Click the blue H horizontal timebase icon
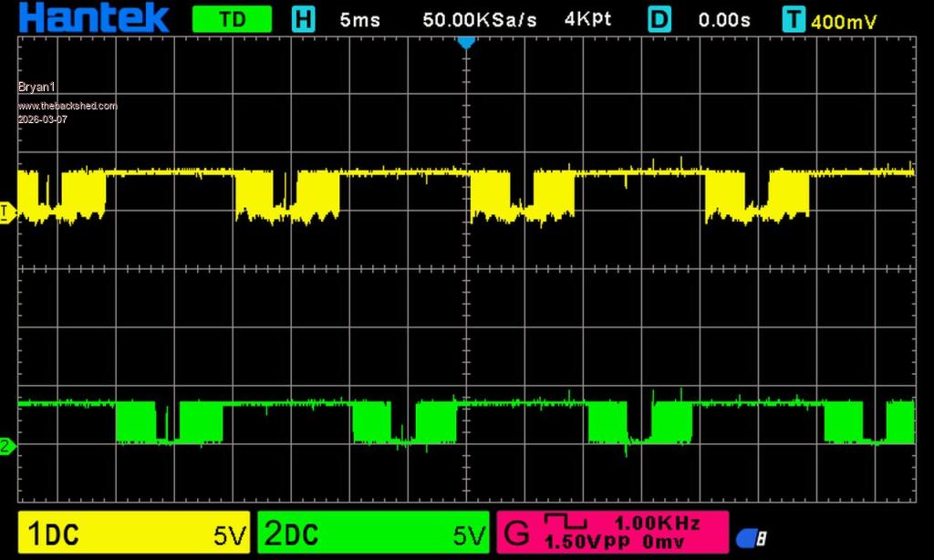The width and height of the screenshot is (934, 560). (x=303, y=19)
